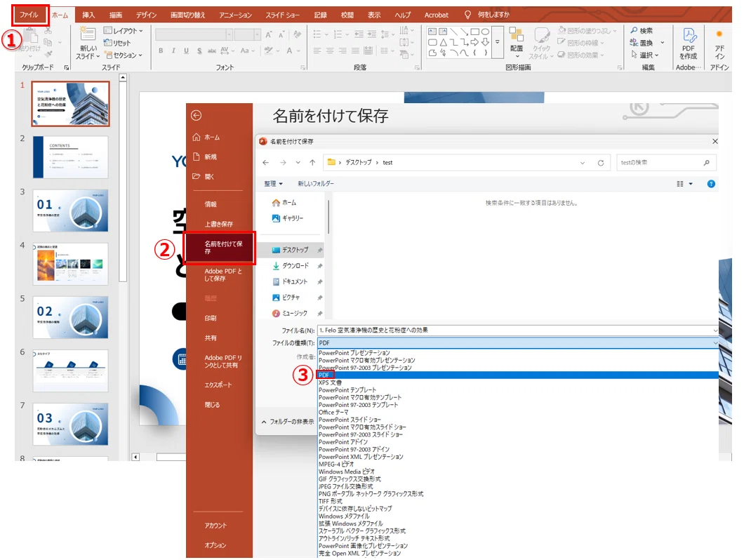Screen dimensions: 751x560
Task: Click the underline U icon
Action: click(186, 51)
